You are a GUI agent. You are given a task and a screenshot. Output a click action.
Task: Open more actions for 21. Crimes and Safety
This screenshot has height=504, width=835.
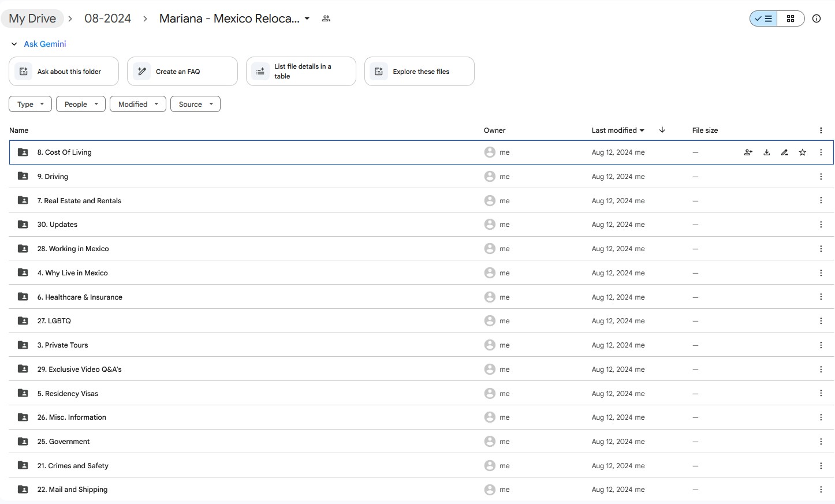[x=821, y=466]
